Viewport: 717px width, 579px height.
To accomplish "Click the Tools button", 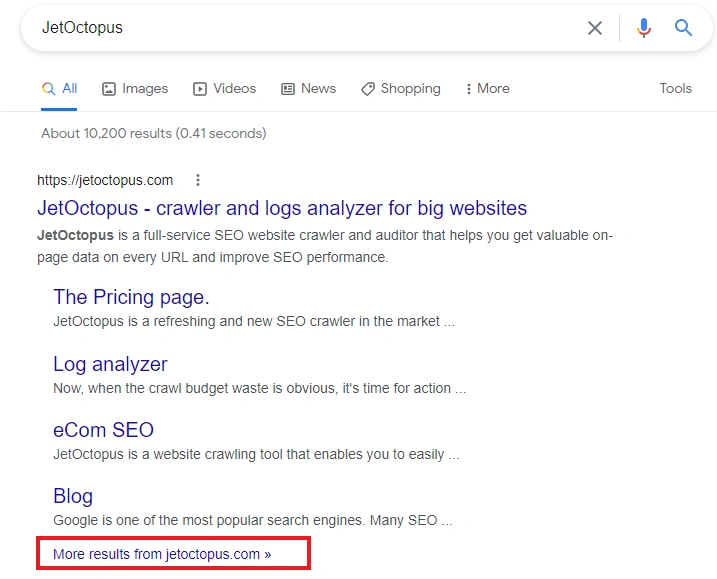I will (x=675, y=88).
